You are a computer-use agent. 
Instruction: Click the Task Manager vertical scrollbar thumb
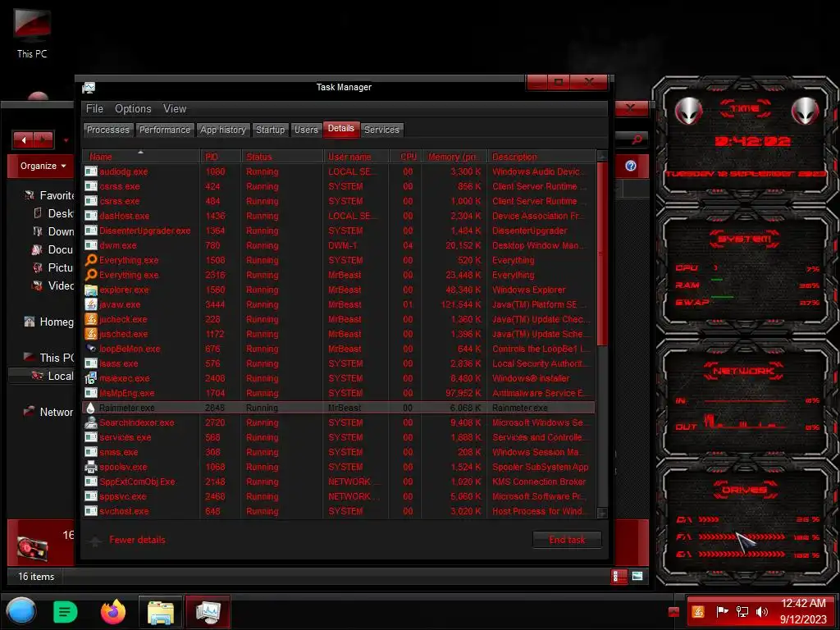[x=602, y=254]
